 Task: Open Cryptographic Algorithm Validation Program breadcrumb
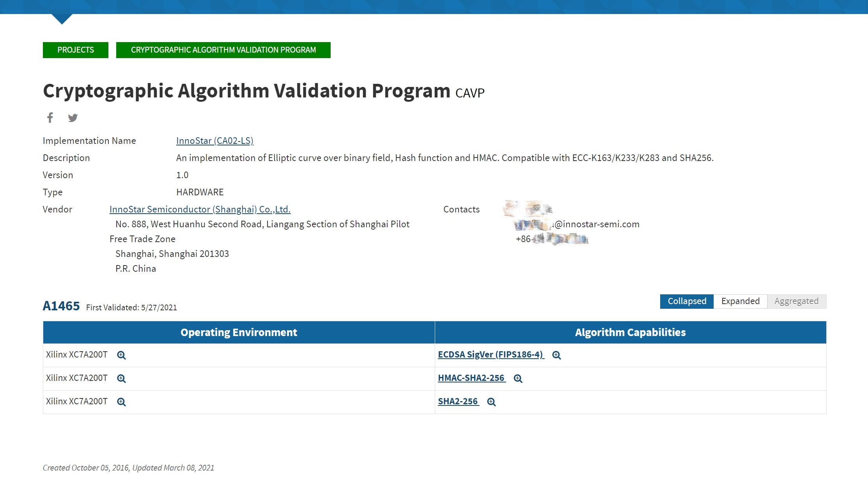click(223, 50)
